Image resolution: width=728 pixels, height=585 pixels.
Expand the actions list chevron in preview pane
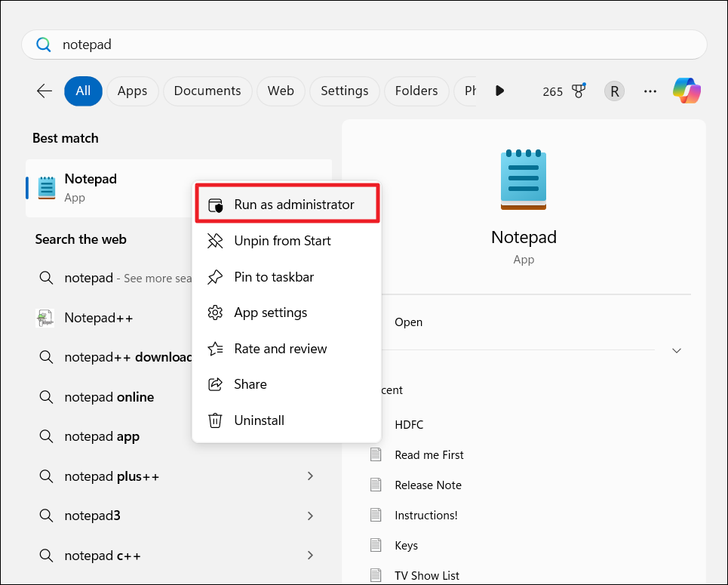[x=677, y=351]
